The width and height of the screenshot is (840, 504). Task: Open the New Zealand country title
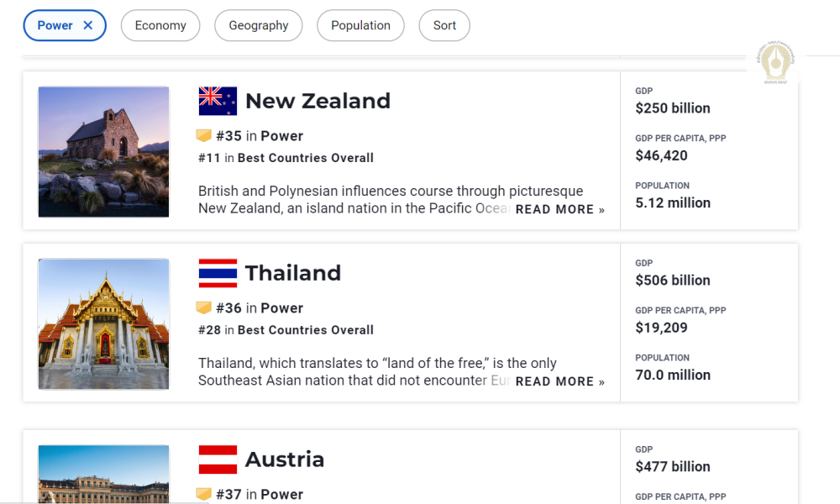click(x=318, y=101)
